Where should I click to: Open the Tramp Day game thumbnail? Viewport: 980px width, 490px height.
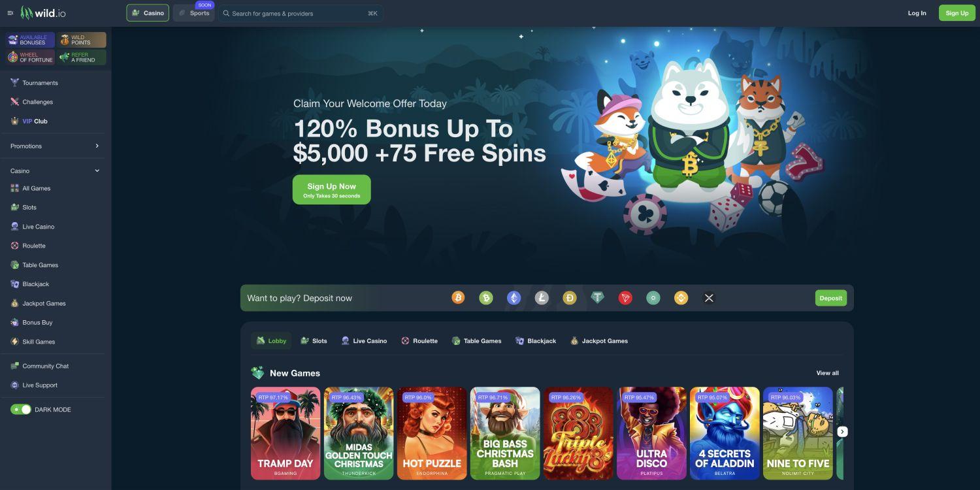click(x=286, y=433)
